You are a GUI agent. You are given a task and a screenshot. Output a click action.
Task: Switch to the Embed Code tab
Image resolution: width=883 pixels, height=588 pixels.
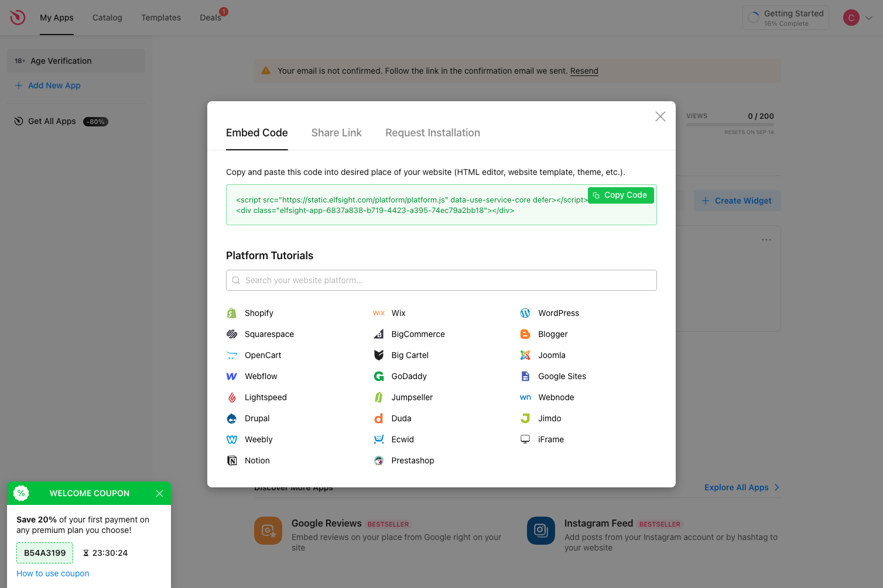click(257, 133)
